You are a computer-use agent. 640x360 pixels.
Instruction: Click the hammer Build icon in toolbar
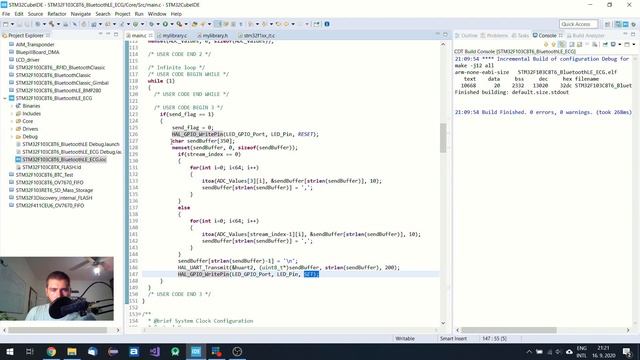(x=52, y=24)
